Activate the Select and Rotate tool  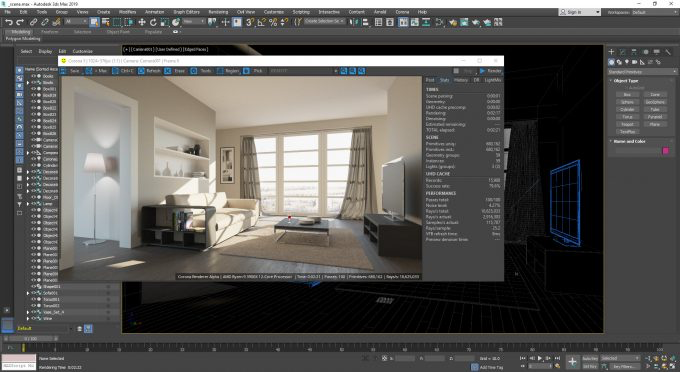(x=153, y=22)
